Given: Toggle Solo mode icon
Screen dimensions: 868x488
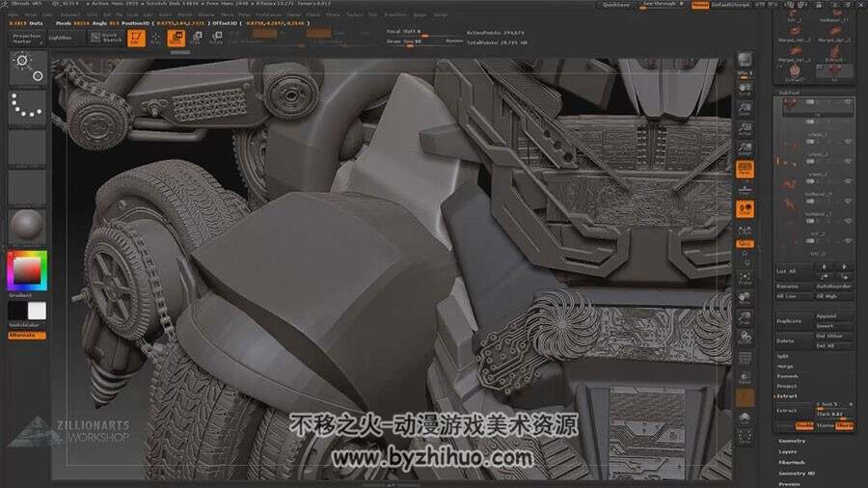Looking at the screenshot, I should click(745, 419).
